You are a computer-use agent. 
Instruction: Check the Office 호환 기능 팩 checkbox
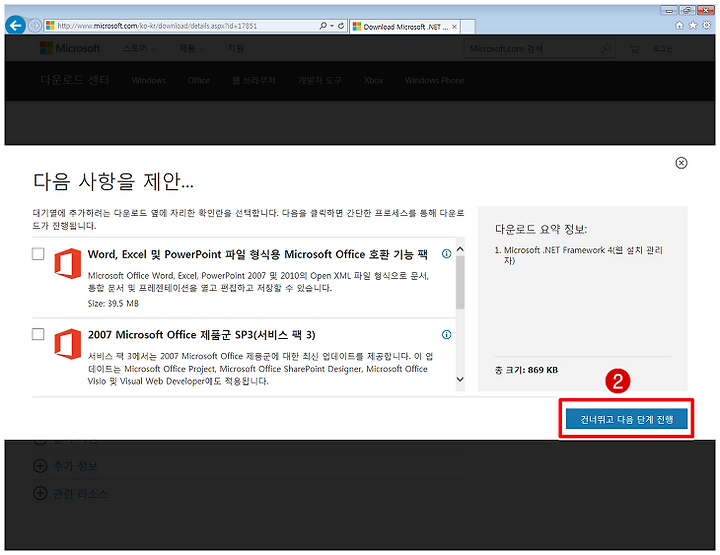(38, 254)
